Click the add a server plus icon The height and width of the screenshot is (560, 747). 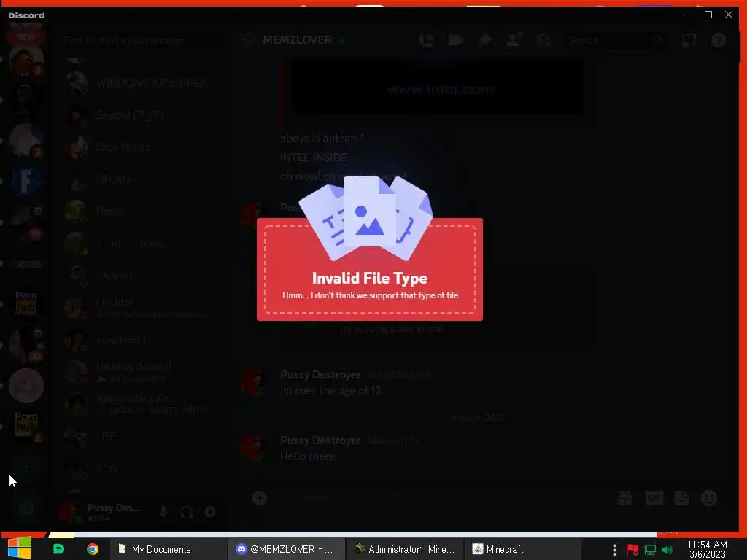coord(26,469)
